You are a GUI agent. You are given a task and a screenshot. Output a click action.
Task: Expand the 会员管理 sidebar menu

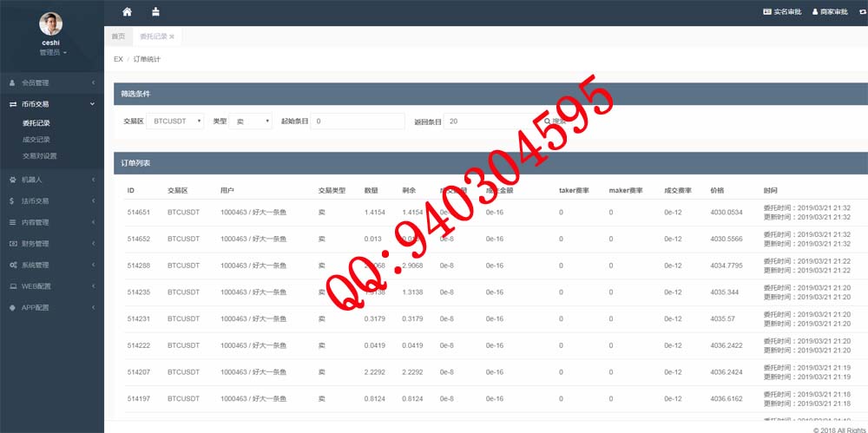(x=52, y=83)
